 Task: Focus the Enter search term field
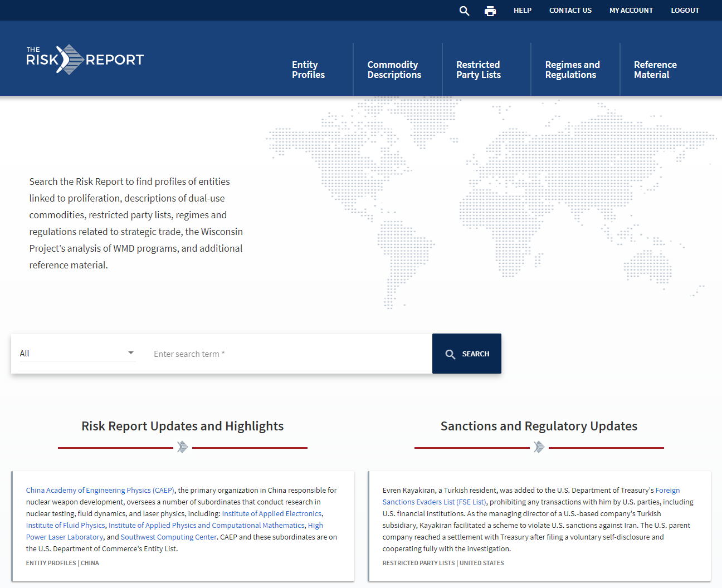289,354
